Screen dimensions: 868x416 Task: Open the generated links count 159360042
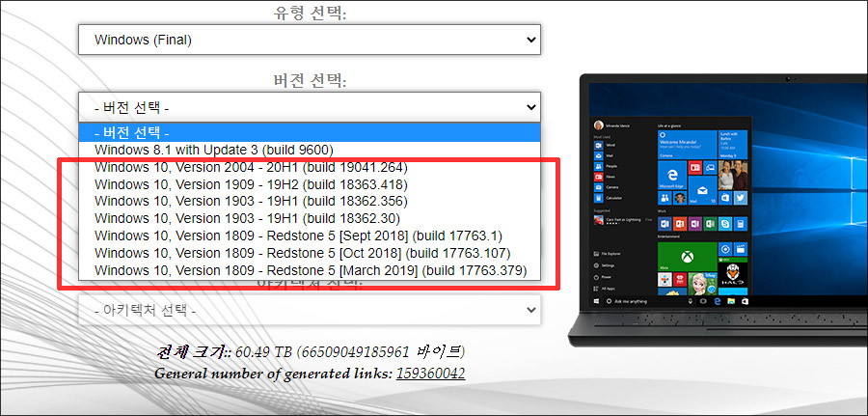tap(430, 374)
